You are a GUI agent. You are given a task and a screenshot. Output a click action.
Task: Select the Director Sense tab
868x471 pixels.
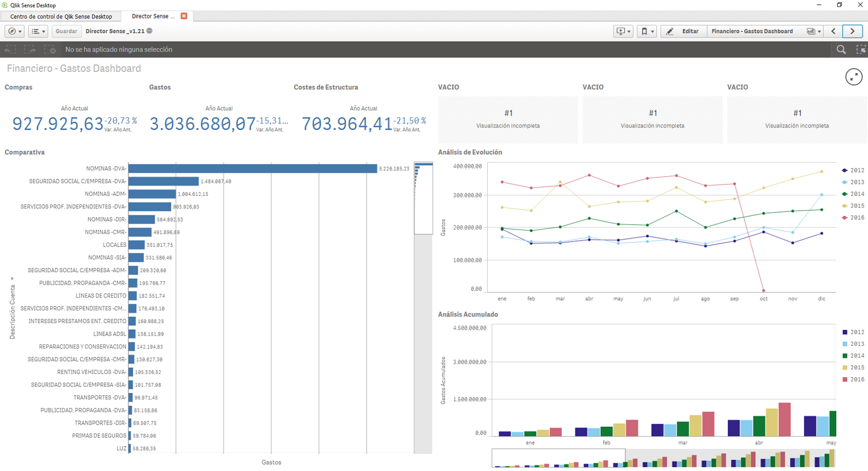(x=153, y=16)
